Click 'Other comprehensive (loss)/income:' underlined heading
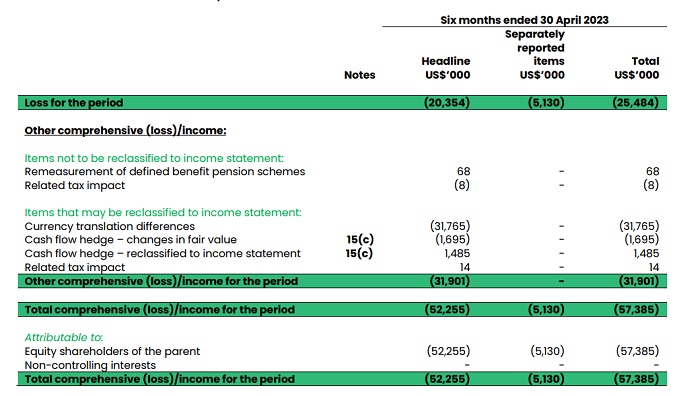Image resolution: width=679 pixels, height=396 pixels. click(x=125, y=130)
